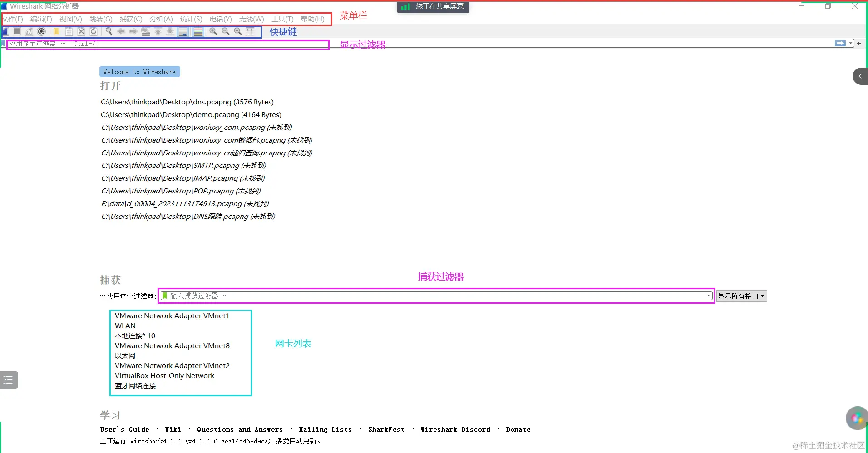Add a display filter button with plus
This screenshot has width=868, height=453.
pyautogui.click(x=859, y=44)
